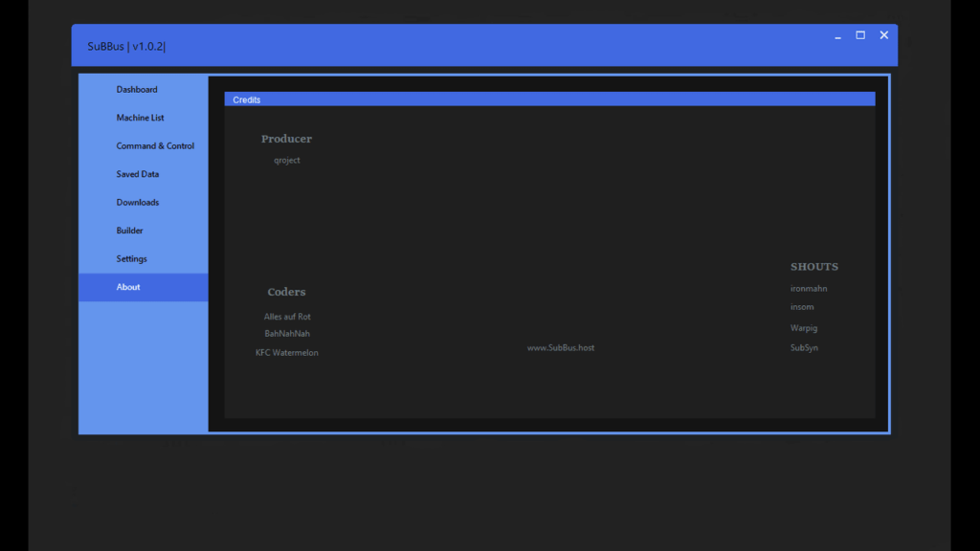Click the SuBBus | v1.0.2| title
This screenshot has height=551, width=980.
126,46
